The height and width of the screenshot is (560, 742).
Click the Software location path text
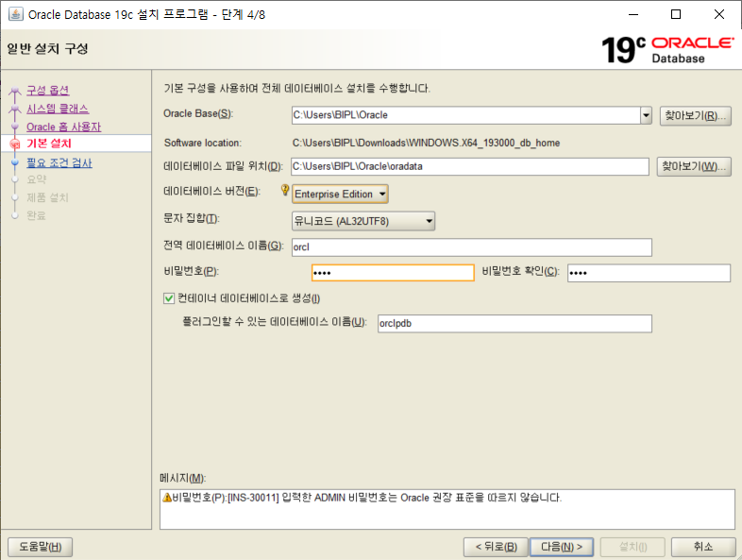click(x=426, y=143)
